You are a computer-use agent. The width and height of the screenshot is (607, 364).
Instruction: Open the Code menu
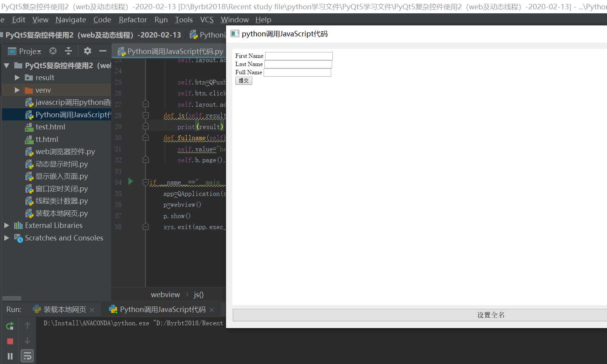(x=102, y=20)
